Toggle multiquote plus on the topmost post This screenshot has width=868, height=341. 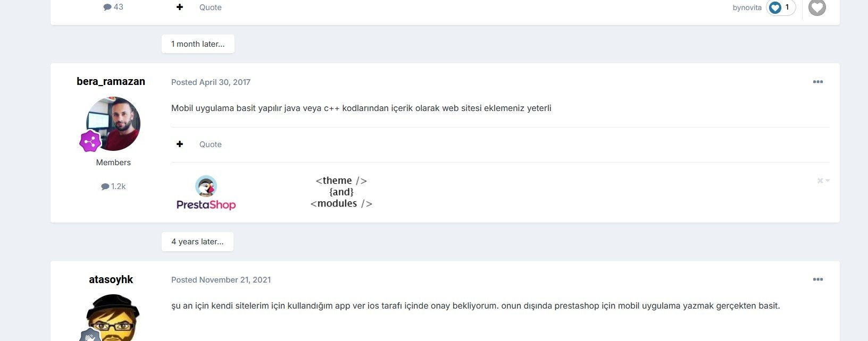[180, 7]
